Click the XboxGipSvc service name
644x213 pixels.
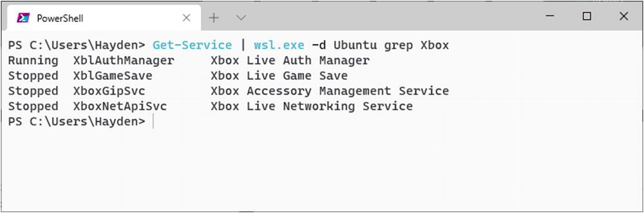pyautogui.click(x=109, y=91)
